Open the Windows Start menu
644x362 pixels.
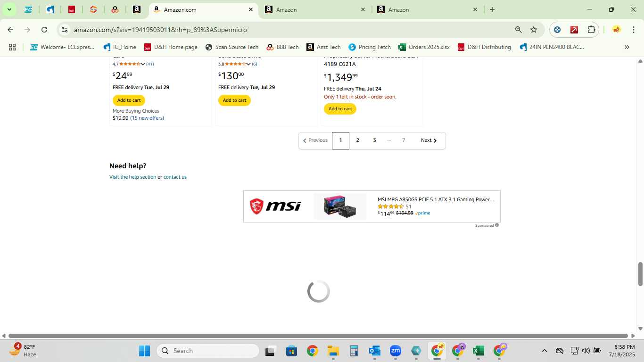[144, 351]
